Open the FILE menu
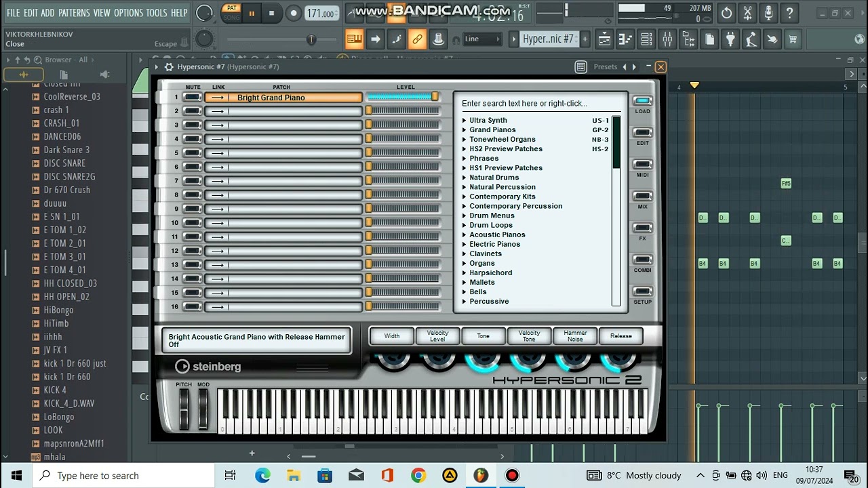868x488 pixels. [14, 13]
